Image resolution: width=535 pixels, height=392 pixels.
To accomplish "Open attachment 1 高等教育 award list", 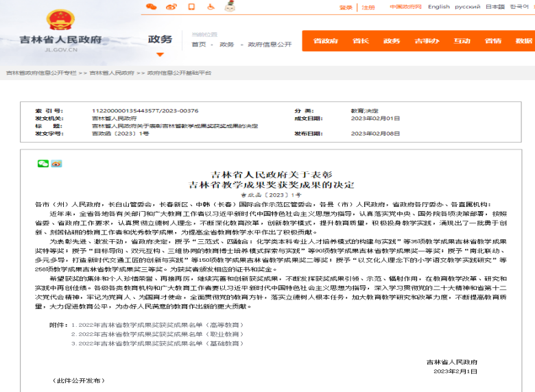I will point(154,325).
